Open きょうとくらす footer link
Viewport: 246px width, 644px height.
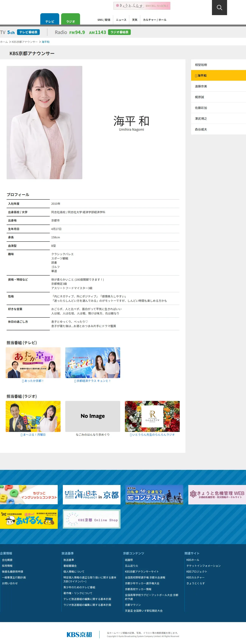[195, 583]
